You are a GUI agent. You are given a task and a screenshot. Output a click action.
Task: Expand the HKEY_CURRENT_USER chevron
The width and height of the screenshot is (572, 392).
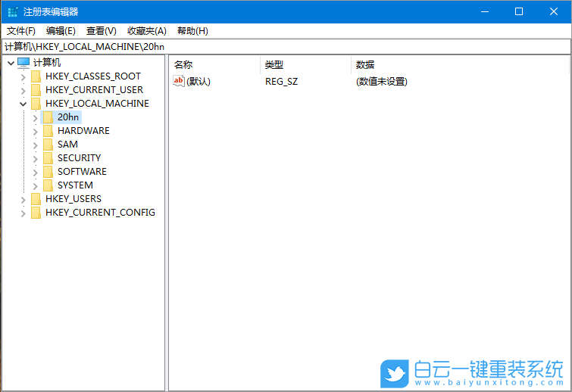(23, 91)
